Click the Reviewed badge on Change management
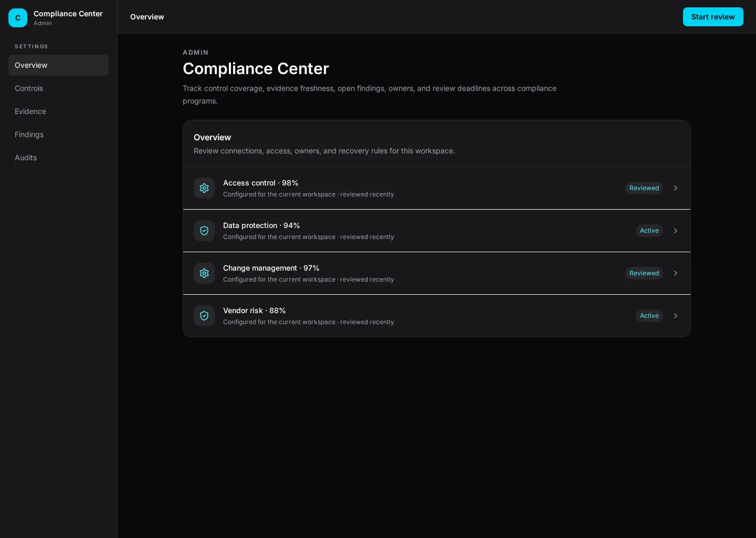The height and width of the screenshot is (538, 756). click(x=644, y=273)
